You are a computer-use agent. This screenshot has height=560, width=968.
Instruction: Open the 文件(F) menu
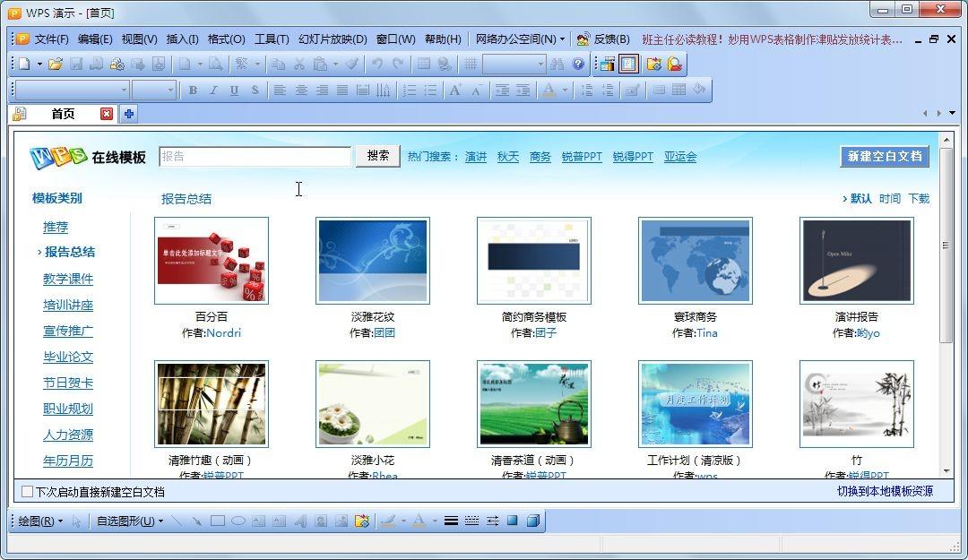(x=51, y=39)
